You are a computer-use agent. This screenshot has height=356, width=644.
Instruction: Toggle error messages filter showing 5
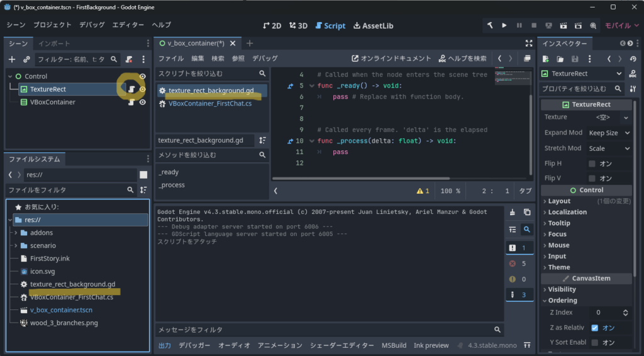519,264
